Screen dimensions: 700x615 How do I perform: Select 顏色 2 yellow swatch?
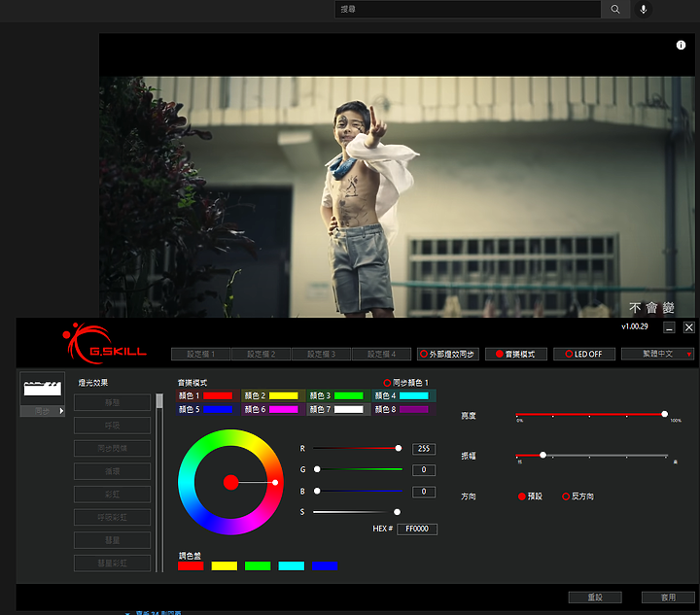pos(284,395)
